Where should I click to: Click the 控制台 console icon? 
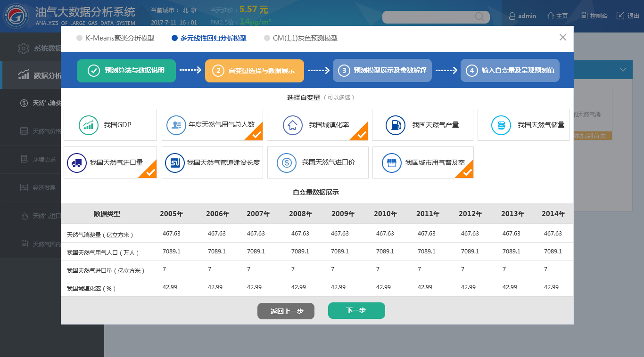click(x=584, y=16)
